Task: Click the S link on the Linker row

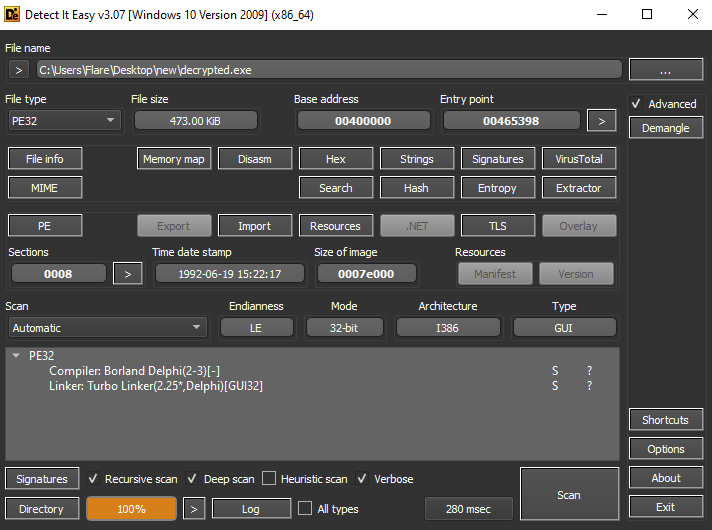Action: point(555,386)
